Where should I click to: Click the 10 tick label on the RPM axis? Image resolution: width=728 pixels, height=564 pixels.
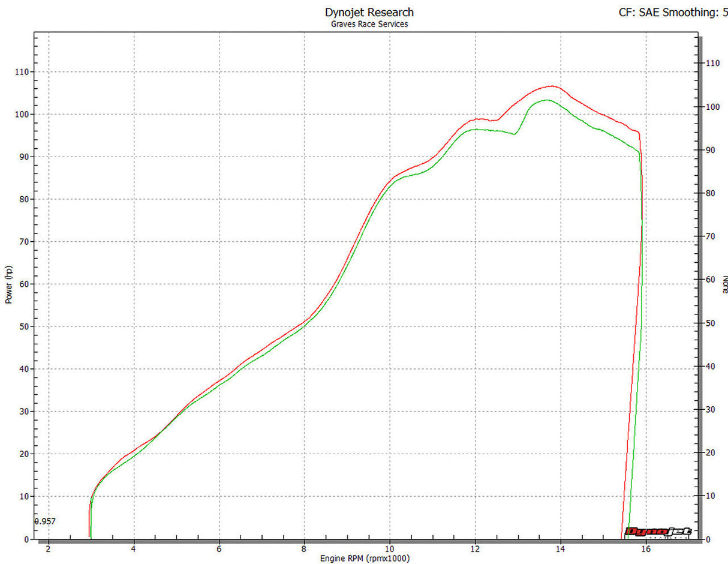coord(390,549)
